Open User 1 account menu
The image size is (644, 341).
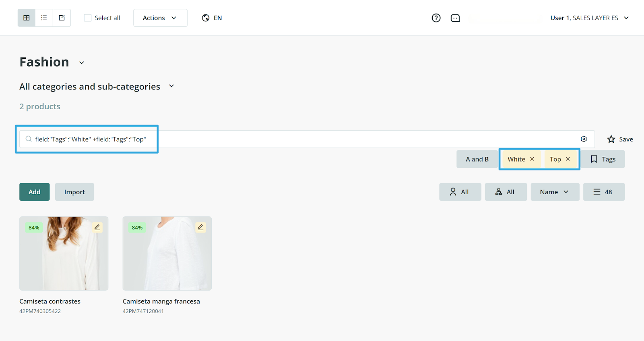589,18
